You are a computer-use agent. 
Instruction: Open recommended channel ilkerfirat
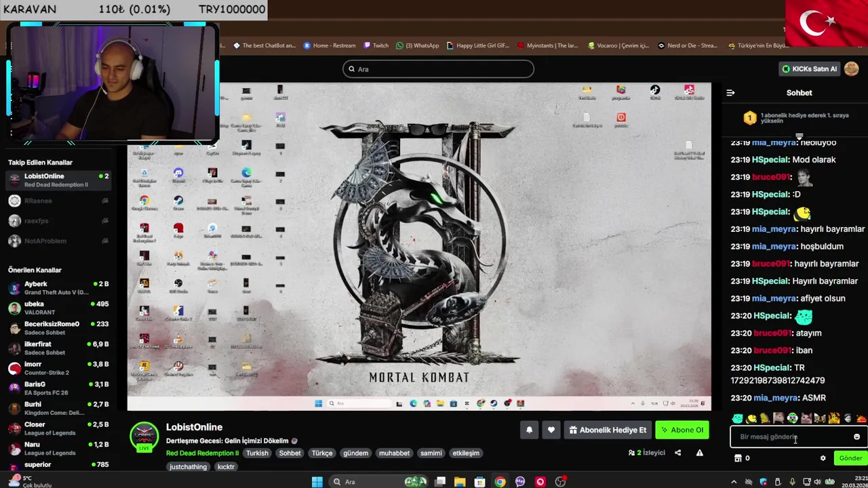(x=58, y=348)
